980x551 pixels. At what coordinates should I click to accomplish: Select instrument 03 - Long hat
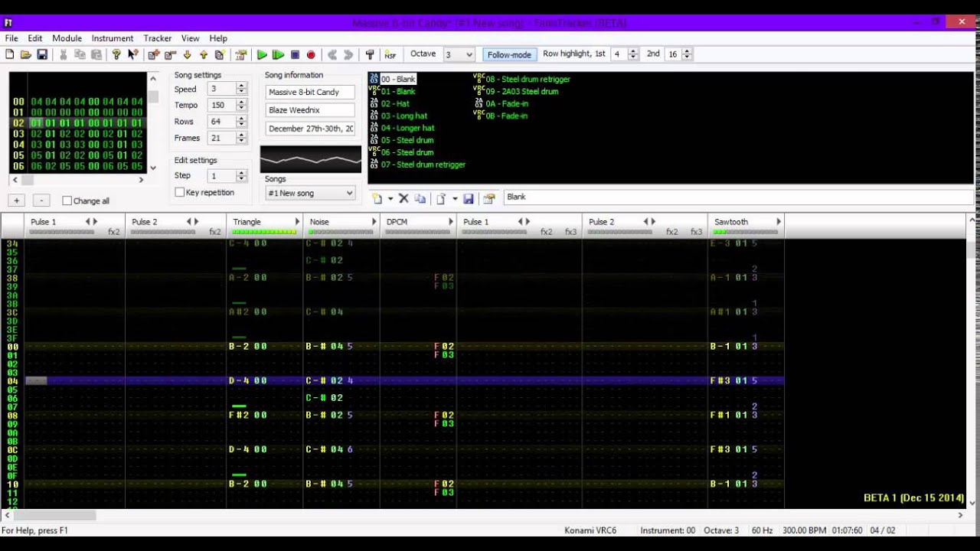[x=403, y=116]
